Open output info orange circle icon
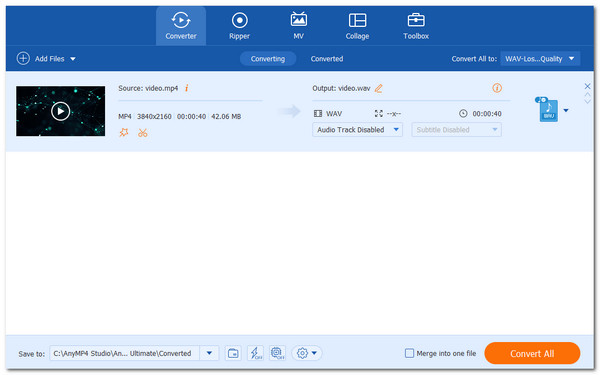 click(x=497, y=88)
